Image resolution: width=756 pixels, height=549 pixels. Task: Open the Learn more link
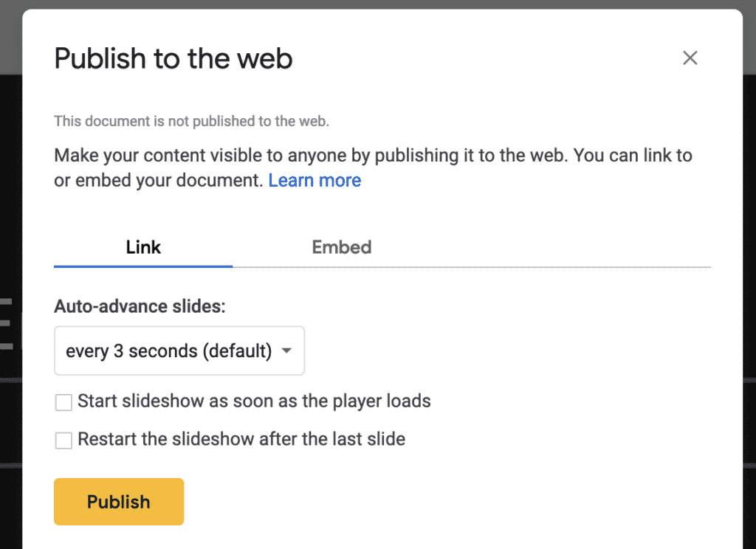315,181
